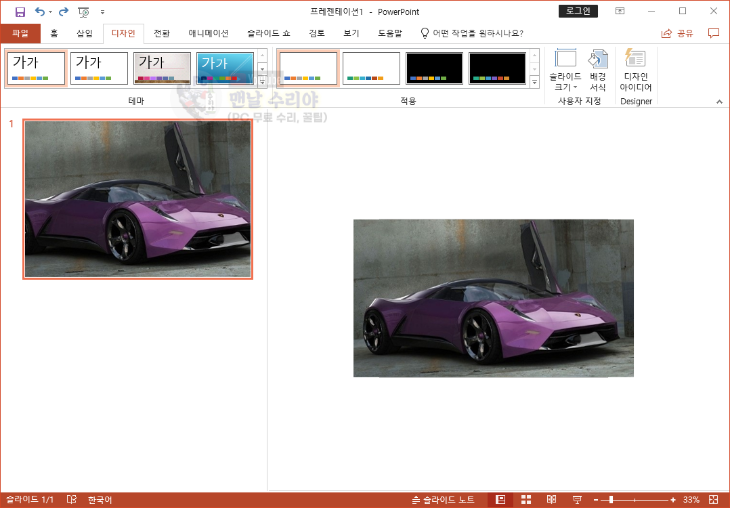Apply the second white theme thumbnail
Image resolution: width=730 pixels, height=508 pixels.
99,68
